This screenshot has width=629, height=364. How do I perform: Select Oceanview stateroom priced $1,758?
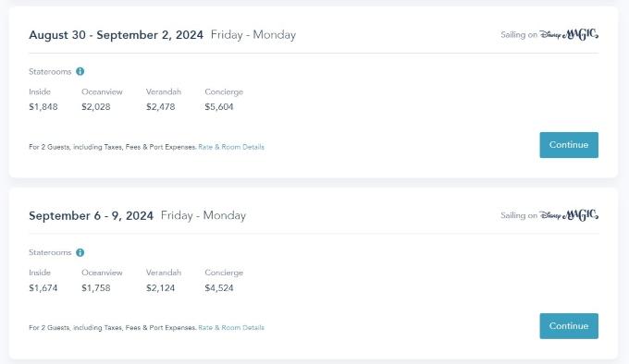(x=102, y=280)
